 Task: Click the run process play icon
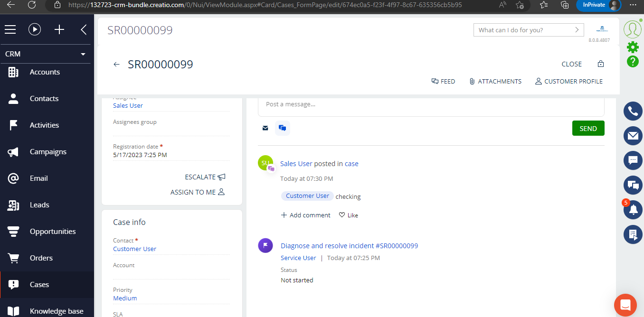point(35,30)
